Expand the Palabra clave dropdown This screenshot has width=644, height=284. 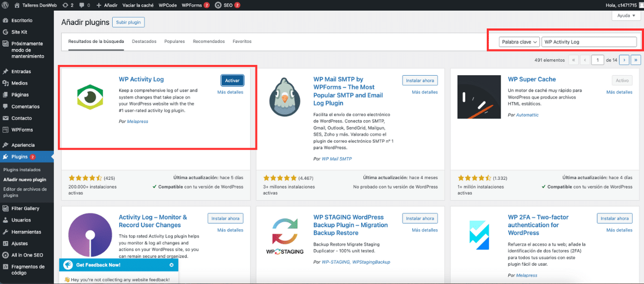point(518,42)
